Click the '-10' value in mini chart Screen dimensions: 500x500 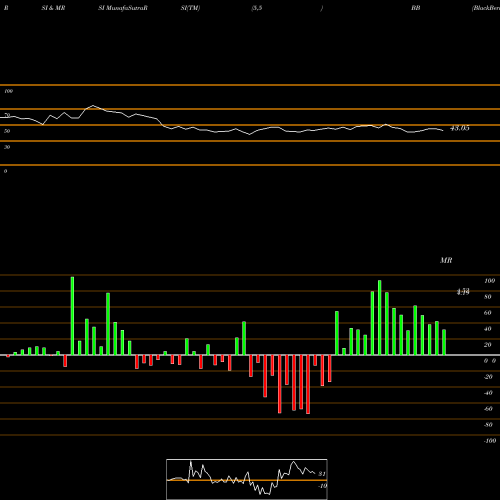(322, 486)
